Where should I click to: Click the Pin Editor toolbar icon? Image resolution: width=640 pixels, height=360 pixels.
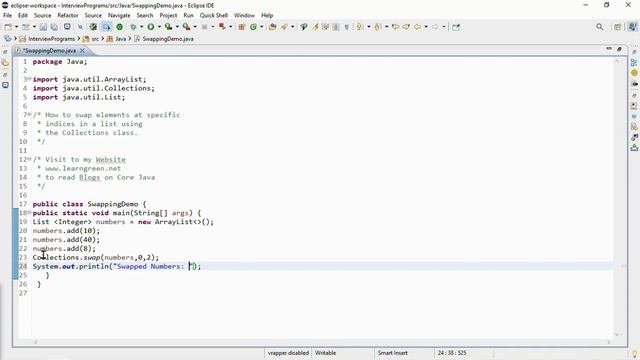(x=456, y=27)
